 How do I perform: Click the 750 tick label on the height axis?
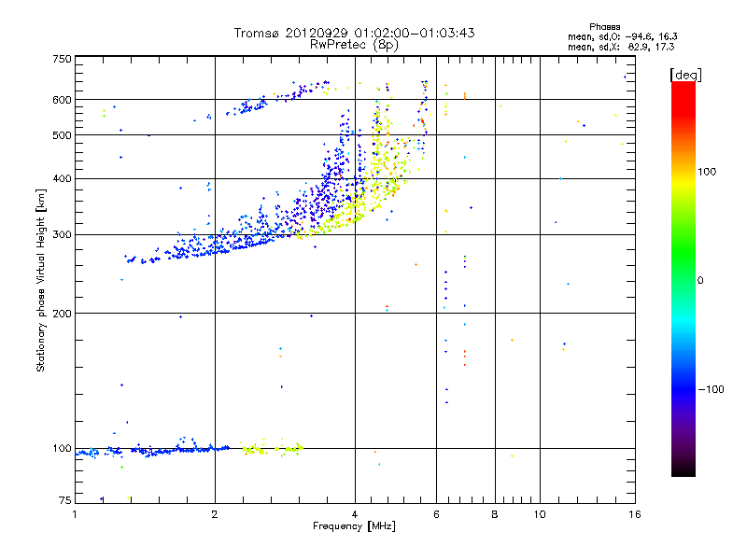point(62,59)
